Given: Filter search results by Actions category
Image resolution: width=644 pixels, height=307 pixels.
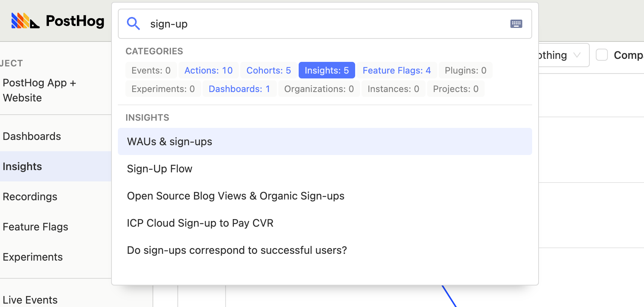Looking at the screenshot, I should [208, 70].
